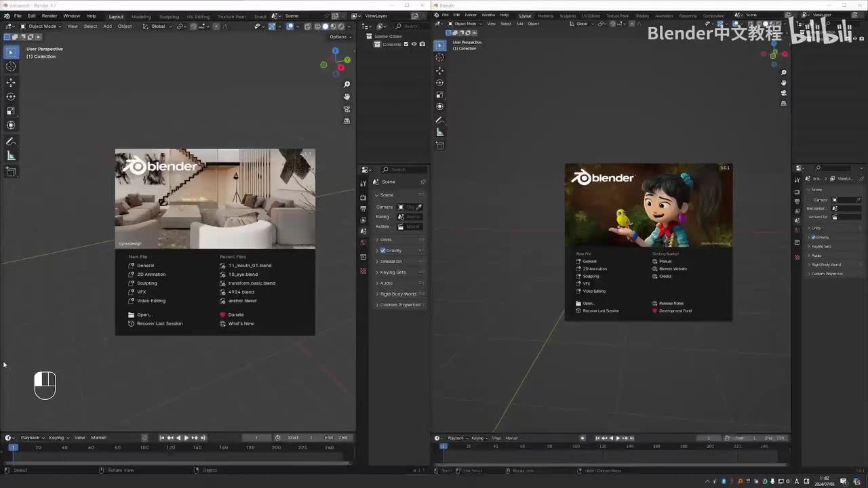Screen dimensions: 868x488
Task: Open Object Mode dropdown in left window
Action: click(41, 26)
